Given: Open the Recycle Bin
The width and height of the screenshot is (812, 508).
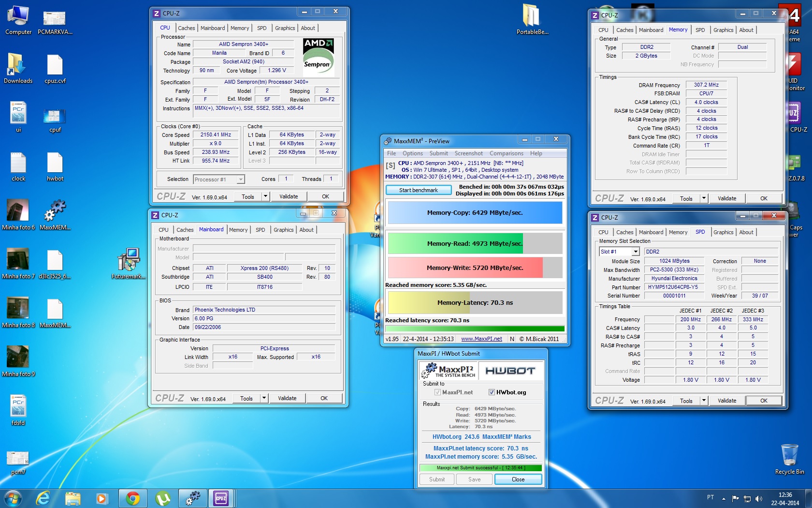Looking at the screenshot, I should click(x=789, y=460).
